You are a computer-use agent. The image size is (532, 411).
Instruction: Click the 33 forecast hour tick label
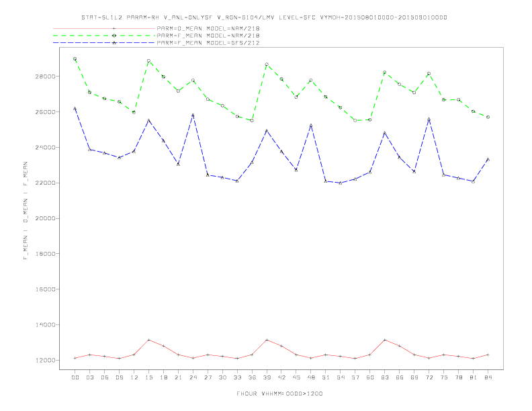pos(237,377)
